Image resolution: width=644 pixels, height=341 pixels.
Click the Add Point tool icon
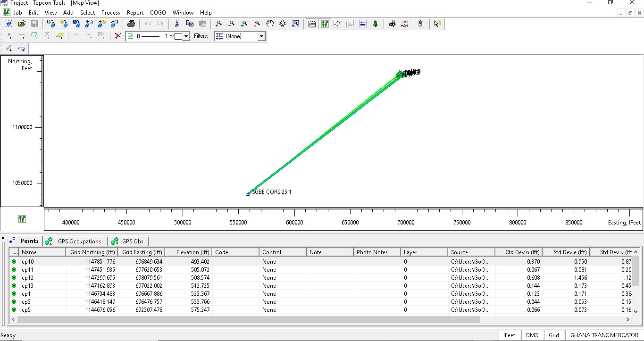tap(9, 36)
